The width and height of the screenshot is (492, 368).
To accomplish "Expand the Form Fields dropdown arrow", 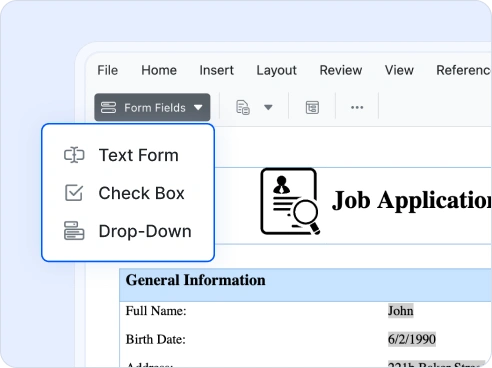I will pos(198,107).
